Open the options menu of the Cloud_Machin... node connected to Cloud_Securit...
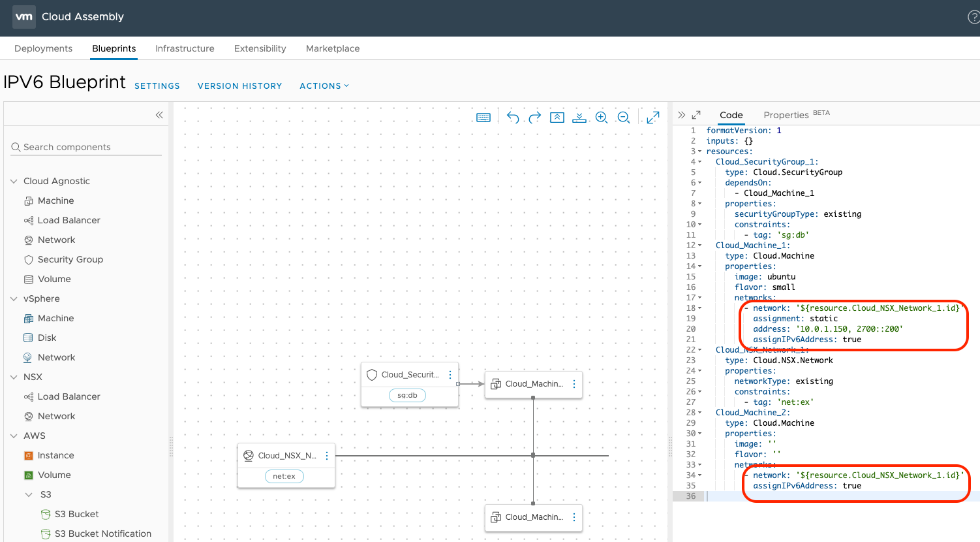 tap(574, 384)
